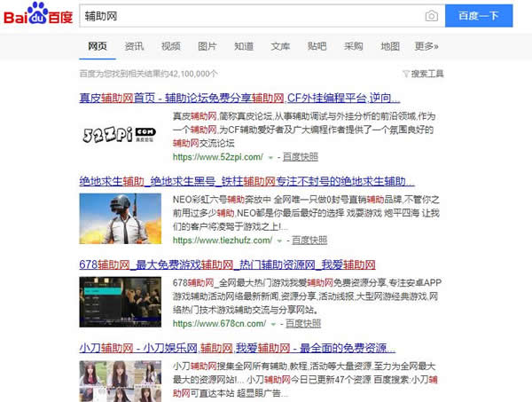Image resolution: width=532 pixels, height=402 pixels.
Task: Open the 绝地求生辅助 result title
Action: [x=246, y=182]
